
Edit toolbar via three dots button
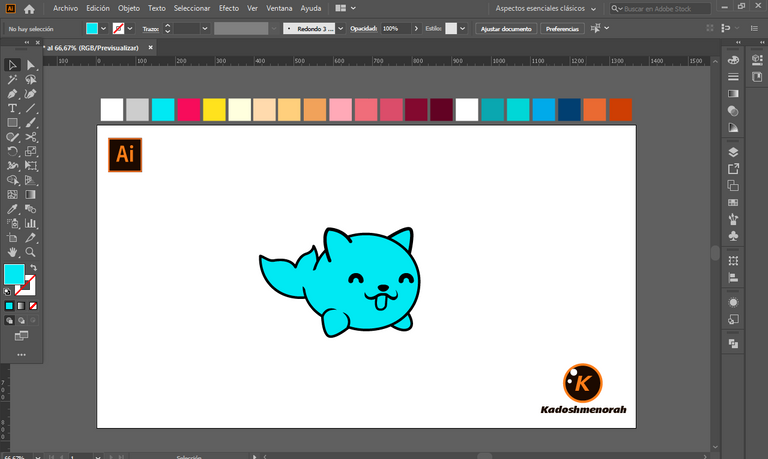(x=21, y=355)
